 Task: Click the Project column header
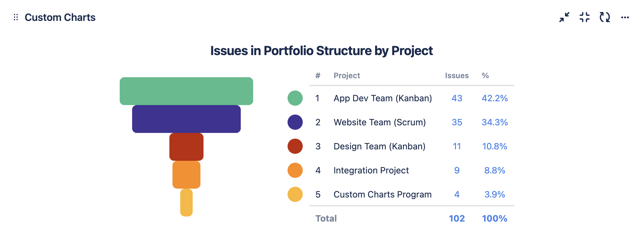tap(347, 76)
